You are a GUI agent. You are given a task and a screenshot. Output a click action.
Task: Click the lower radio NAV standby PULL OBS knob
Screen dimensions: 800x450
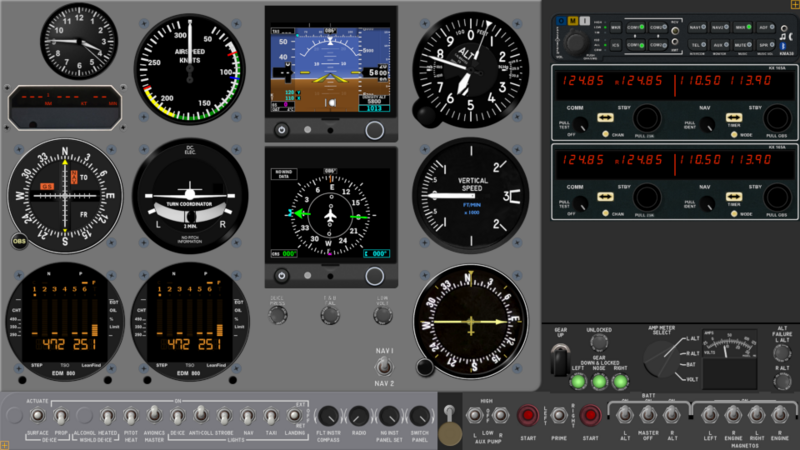[777, 197]
